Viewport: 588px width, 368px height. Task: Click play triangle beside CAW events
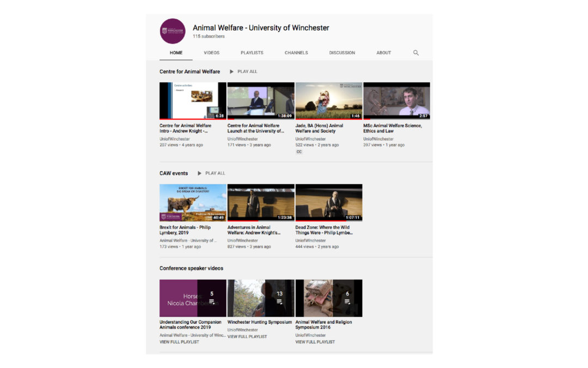coord(199,173)
